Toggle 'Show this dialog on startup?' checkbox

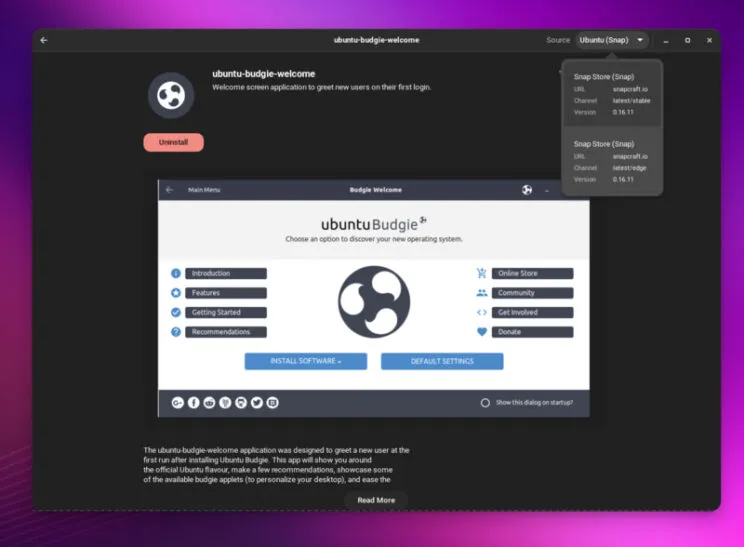pyautogui.click(x=485, y=402)
